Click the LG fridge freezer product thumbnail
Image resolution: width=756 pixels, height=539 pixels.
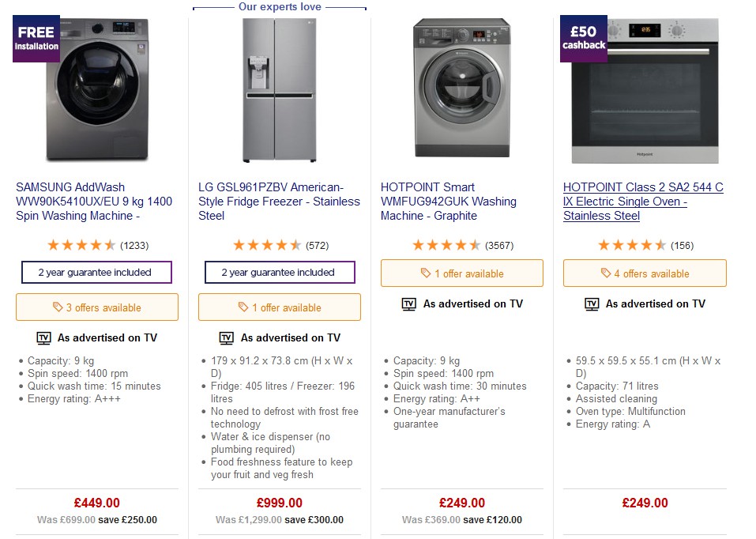279,91
